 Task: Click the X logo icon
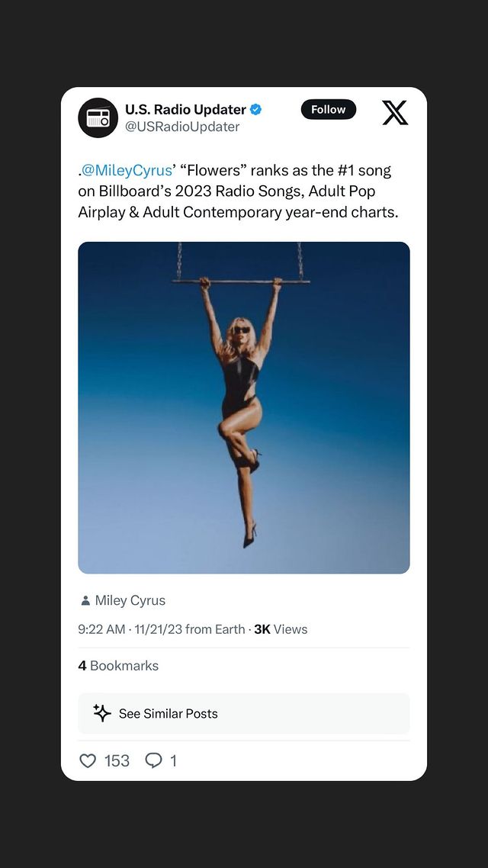point(395,112)
